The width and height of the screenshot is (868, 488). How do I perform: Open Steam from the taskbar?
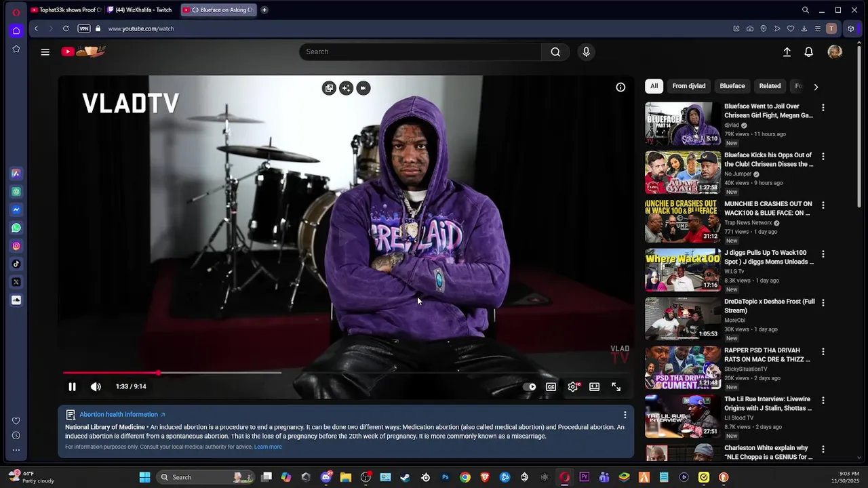click(x=405, y=477)
